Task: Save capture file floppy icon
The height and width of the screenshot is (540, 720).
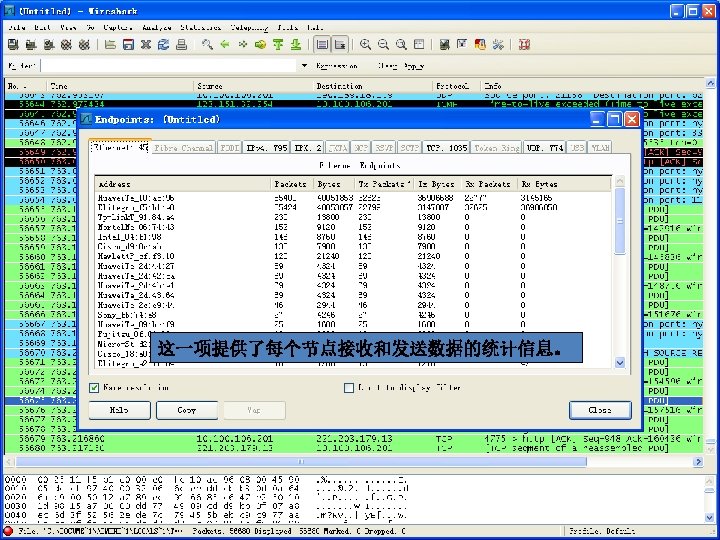Action: pos(128,45)
